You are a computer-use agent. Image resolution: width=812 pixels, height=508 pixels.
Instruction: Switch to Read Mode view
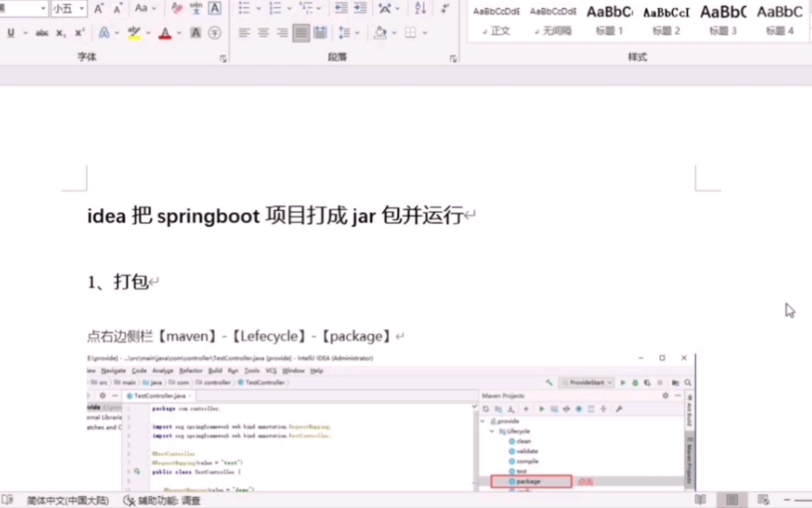[700, 499]
